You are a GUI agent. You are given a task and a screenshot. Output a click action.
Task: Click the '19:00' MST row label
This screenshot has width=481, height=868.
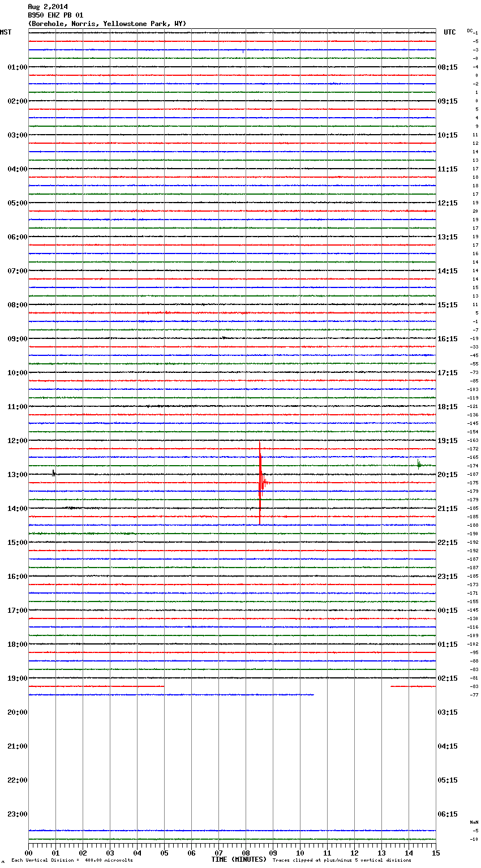coord(18,678)
